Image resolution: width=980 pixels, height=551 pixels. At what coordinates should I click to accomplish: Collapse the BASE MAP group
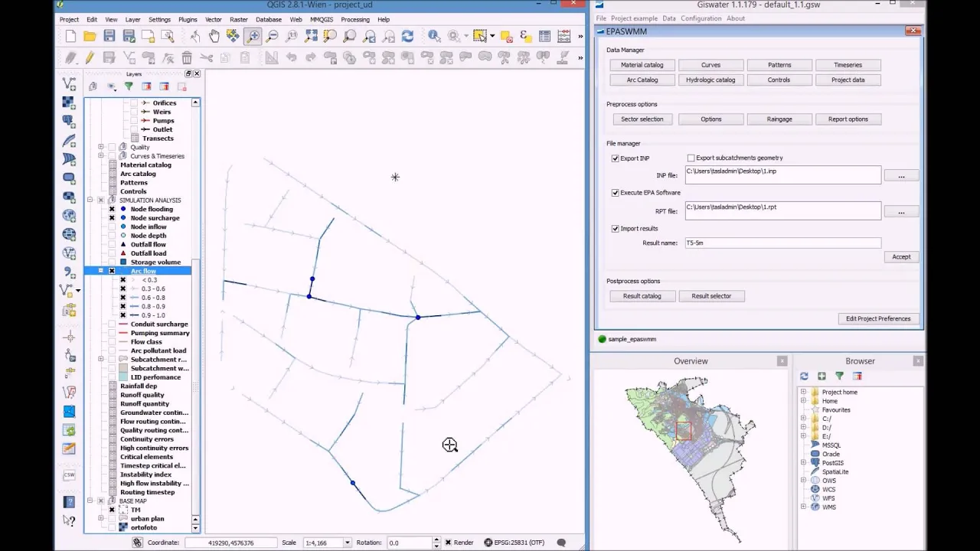tap(90, 501)
